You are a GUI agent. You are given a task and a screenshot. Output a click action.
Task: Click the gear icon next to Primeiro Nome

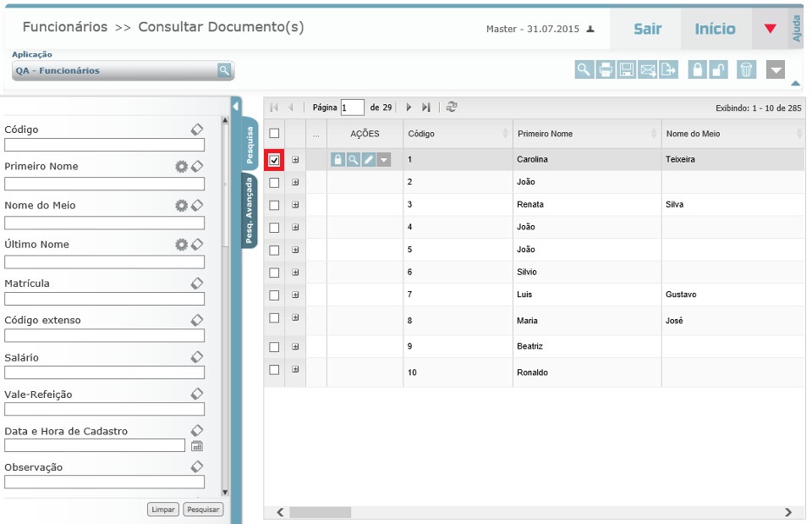pyautogui.click(x=179, y=166)
